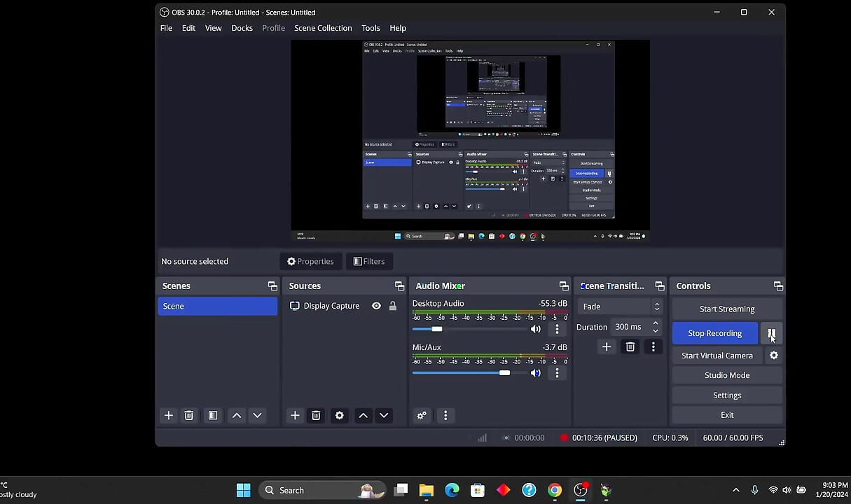
Task: Unpause recording with pause icon button
Action: pyautogui.click(x=771, y=333)
